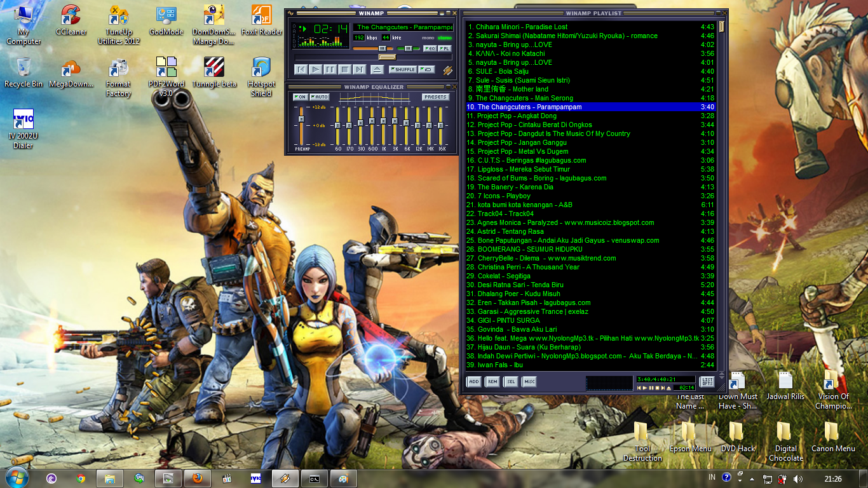Skip to next track in Winamp
The width and height of the screenshot is (868, 488).
[360, 69]
